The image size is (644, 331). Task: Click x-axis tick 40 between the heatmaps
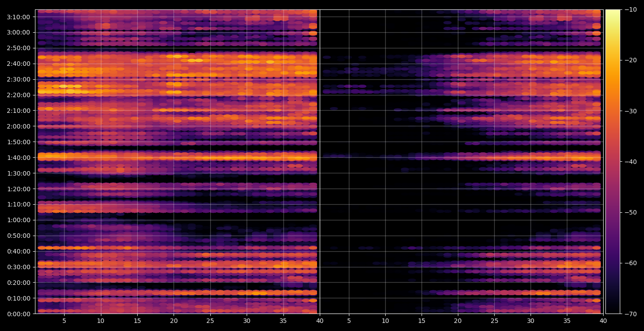point(320,321)
